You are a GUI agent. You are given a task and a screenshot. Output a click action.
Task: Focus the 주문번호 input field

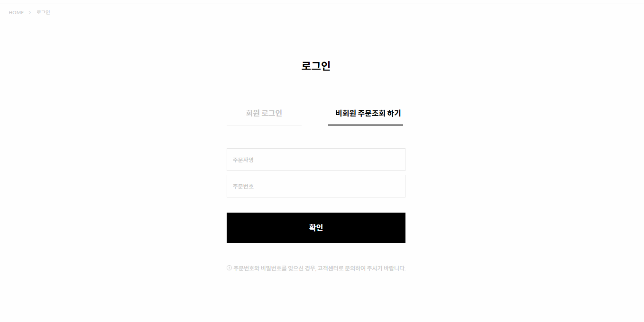316,186
